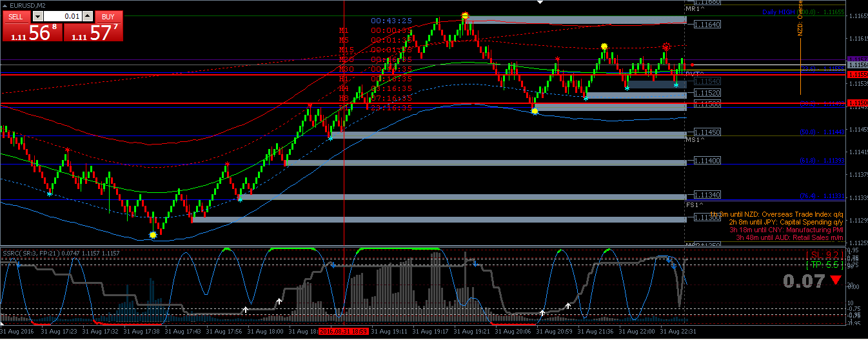Viewport: 868px width, 340px height.
Task: Click the sell price 1.11 56 8 tile
Action: (x=32, y=32)
